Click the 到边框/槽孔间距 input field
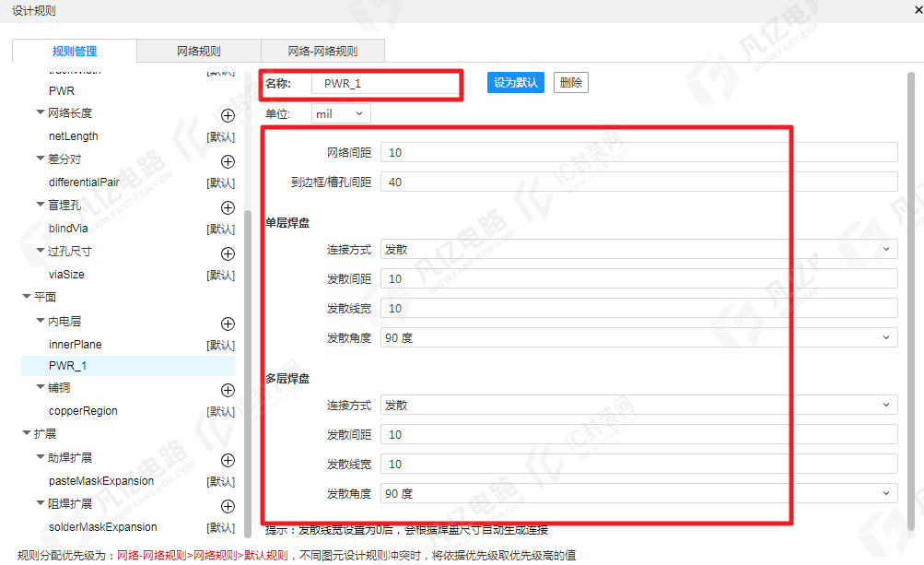Image resolution: width=924 pixels, height=565 pixels. coord(638,182)
